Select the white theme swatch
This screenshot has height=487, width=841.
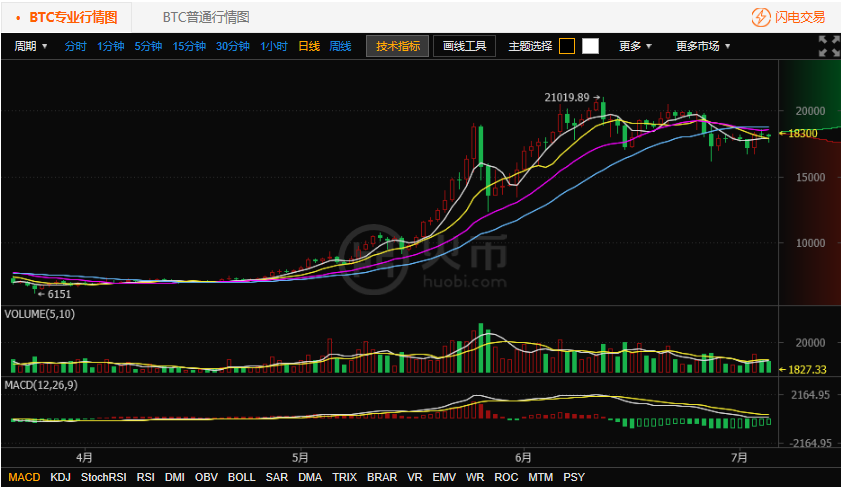tap(590, 46)
